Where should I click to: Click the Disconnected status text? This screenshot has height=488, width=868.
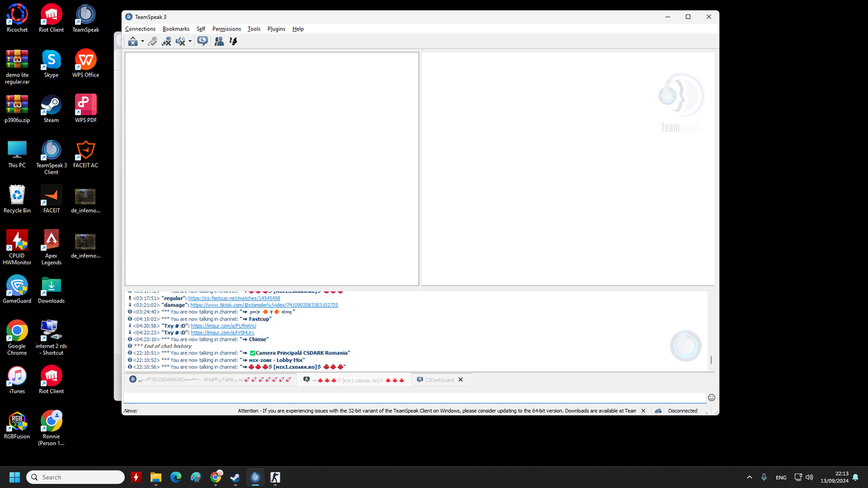(682, 411)
